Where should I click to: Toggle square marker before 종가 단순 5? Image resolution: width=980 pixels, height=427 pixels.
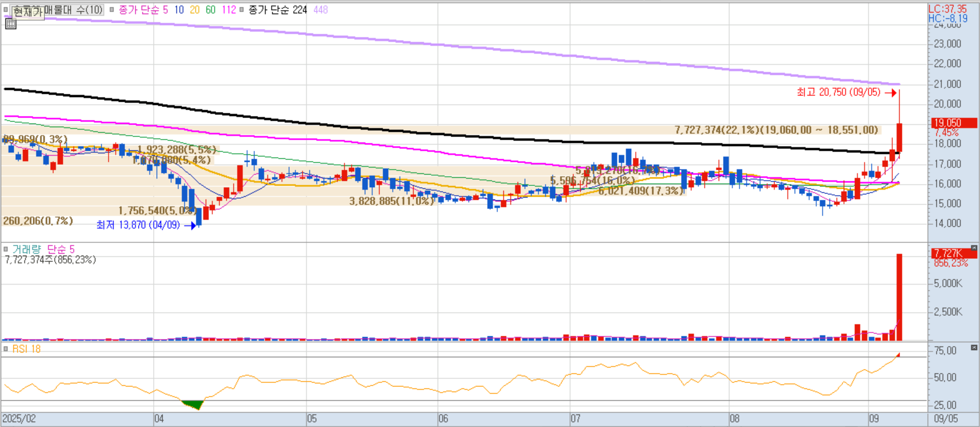click(112, 9)
